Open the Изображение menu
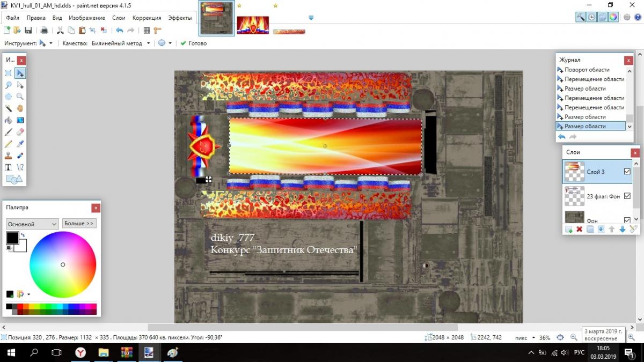 click(x=87, y=18)
